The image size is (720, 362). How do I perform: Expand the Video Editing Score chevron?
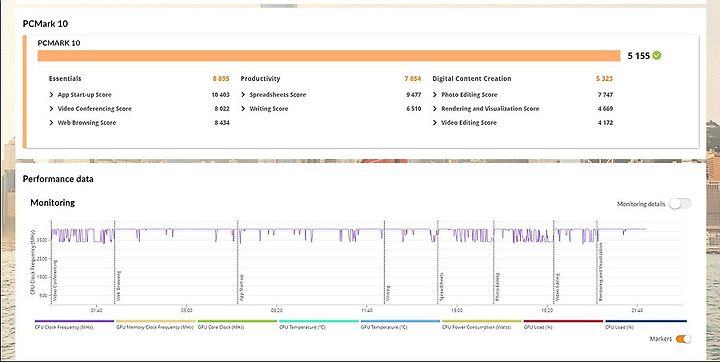pos(435,123)
